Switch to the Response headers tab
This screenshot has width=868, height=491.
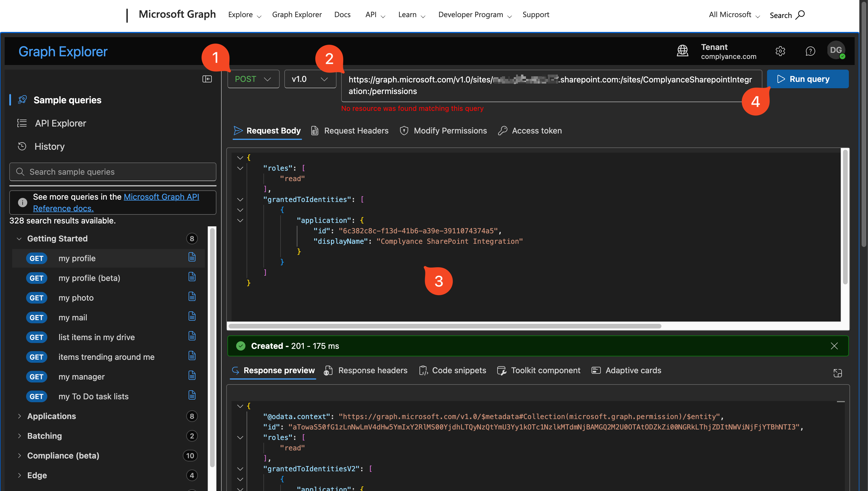366,370
